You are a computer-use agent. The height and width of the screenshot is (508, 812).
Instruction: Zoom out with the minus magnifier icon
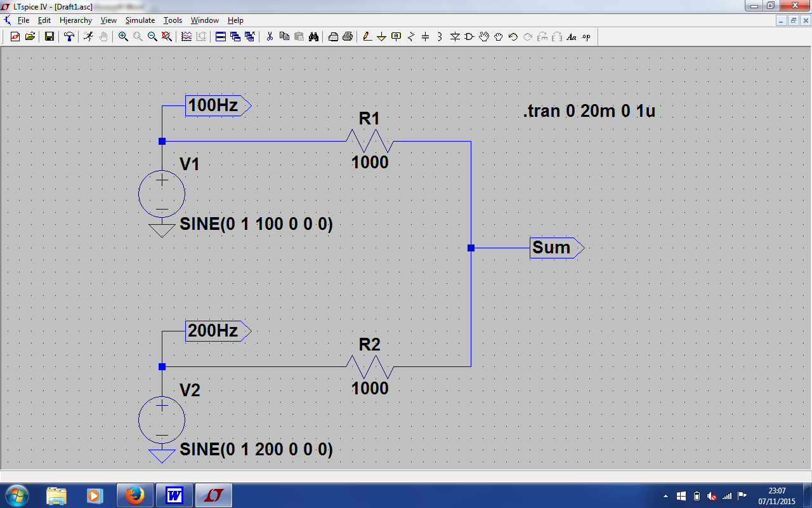point(152,37)
